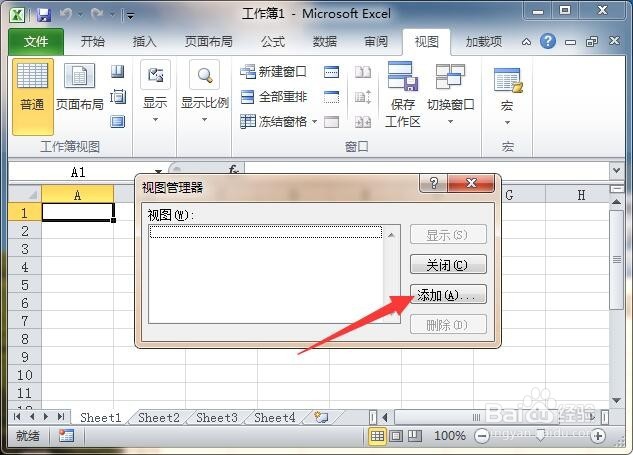633x455 pixels.
Task: Click Arrange All (全部重排)
Action: pos(273,97)
